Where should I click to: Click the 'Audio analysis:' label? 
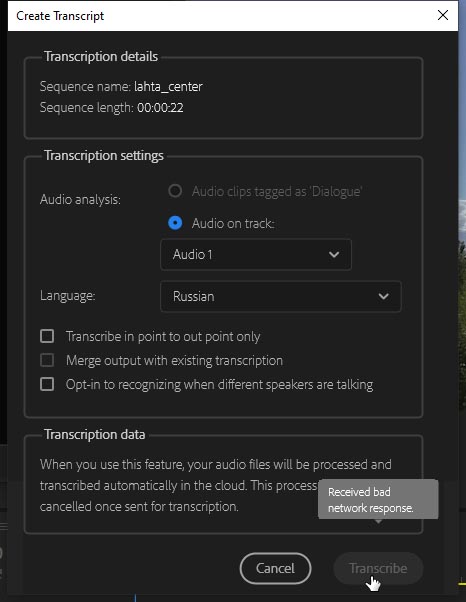pyautogui.click(x=80, y=200)
